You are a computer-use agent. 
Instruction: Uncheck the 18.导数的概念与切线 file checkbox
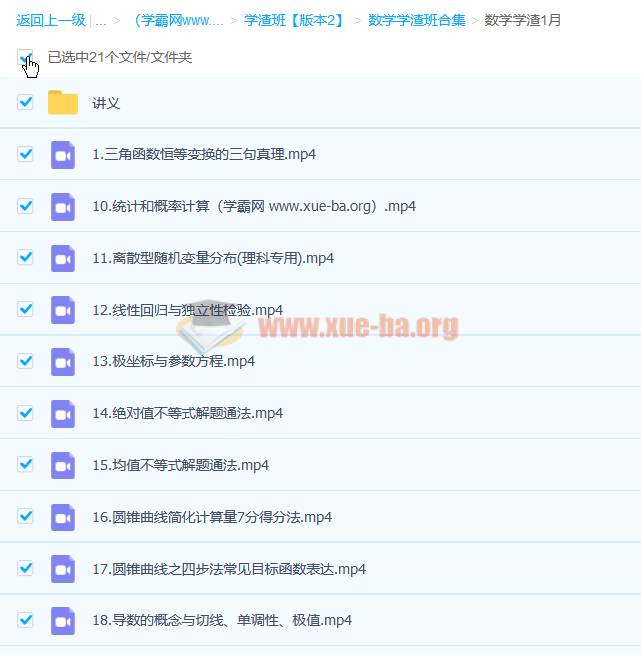tap(25, 620)
